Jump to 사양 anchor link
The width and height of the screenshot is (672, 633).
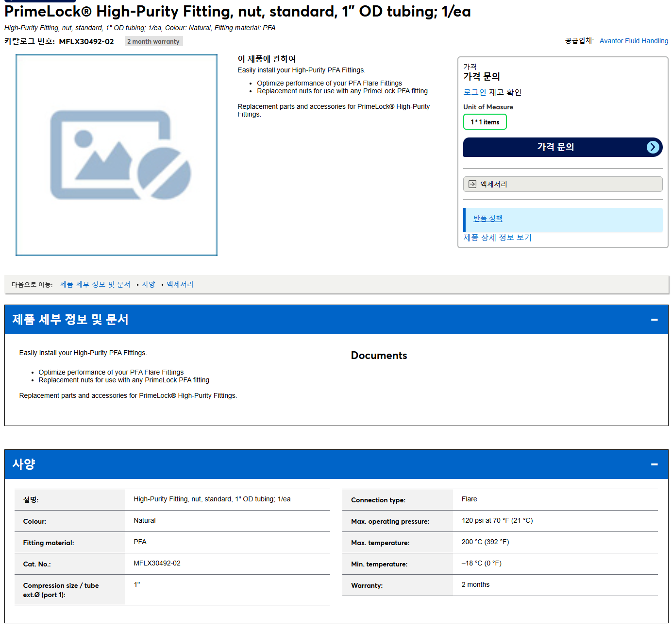(x=149, y=285)
